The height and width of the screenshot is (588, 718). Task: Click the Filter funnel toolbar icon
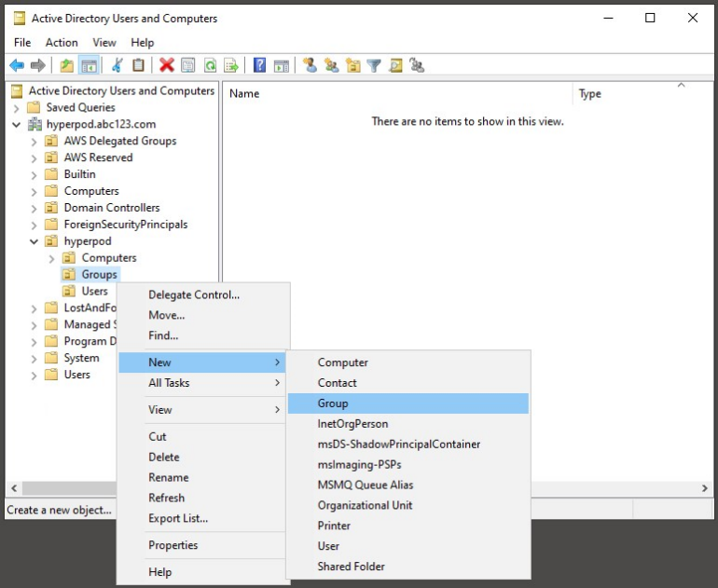click(x=374, y=65)
